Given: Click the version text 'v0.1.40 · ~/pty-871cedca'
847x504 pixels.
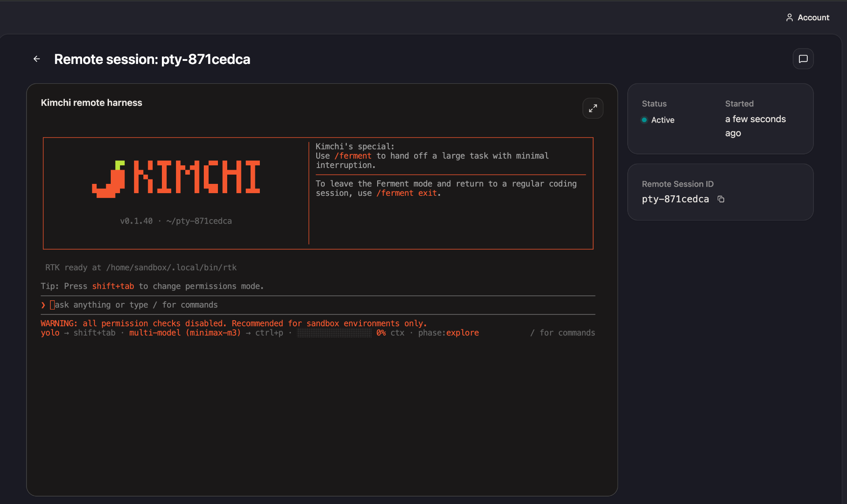Looking at the screenshot, I should click(x=176, y=221).
